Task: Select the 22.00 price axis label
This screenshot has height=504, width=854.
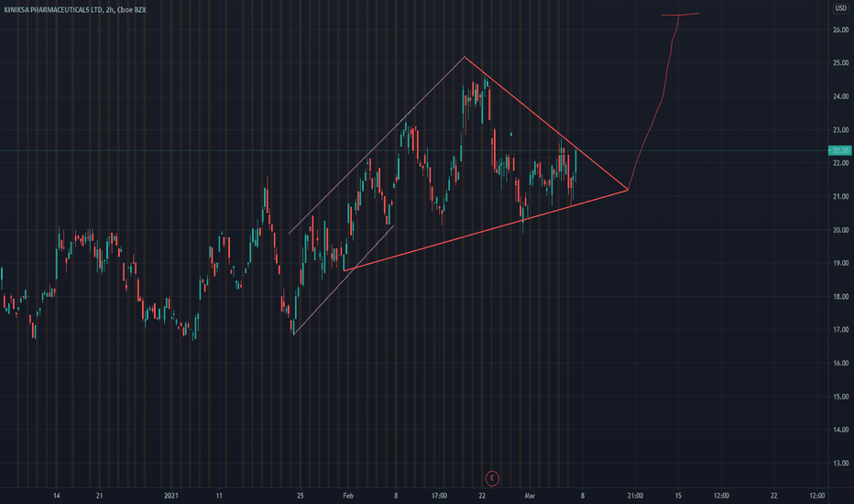Action: click(840, 163)
